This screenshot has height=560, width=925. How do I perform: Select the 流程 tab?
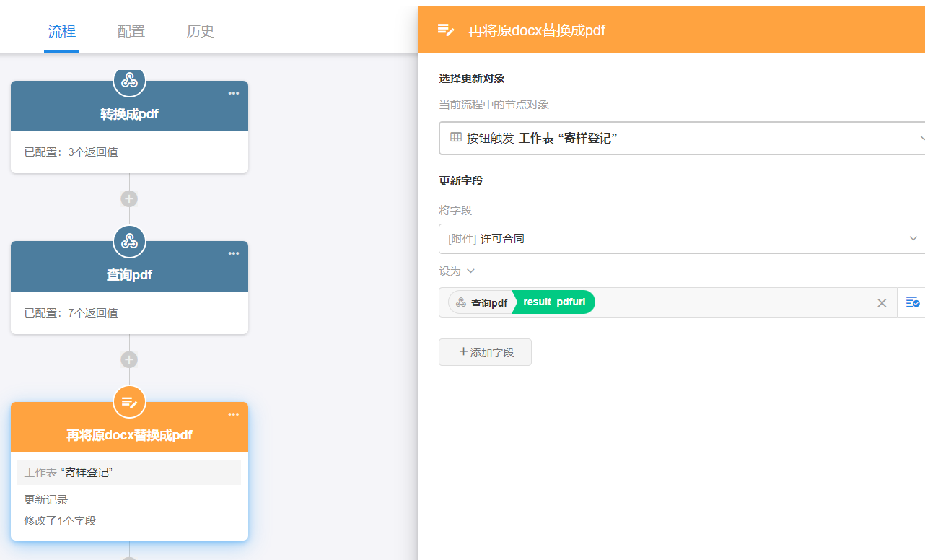tap(62, 31)
